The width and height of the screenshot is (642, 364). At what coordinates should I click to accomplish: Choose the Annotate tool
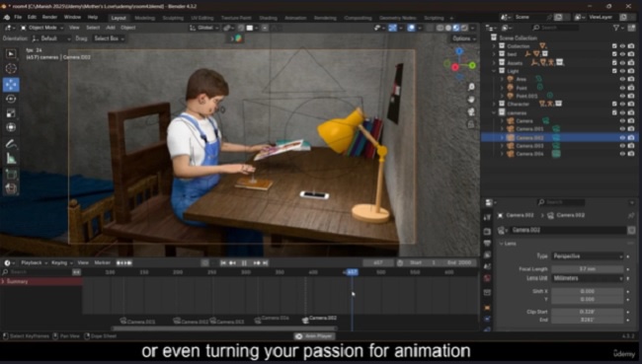(11, 144)
